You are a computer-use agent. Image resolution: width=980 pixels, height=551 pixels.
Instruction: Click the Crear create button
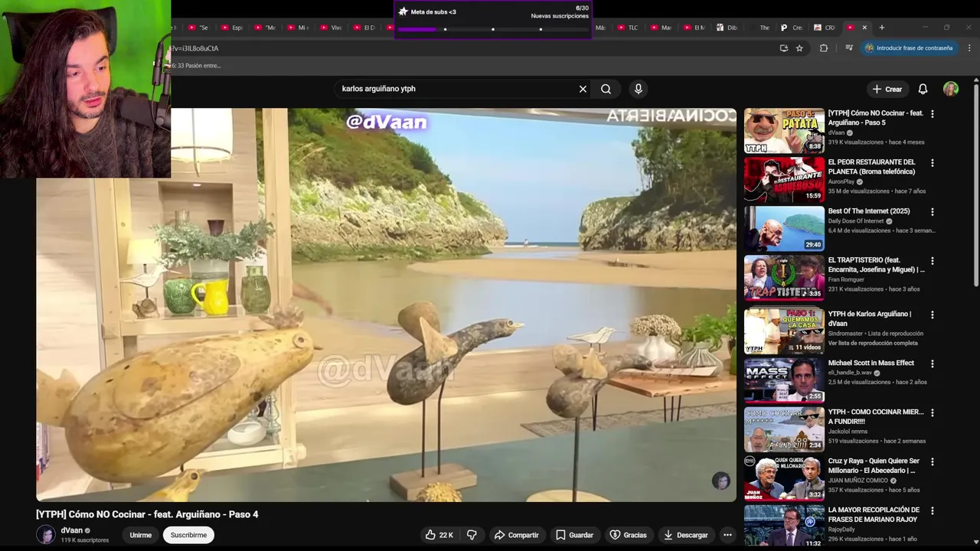(887, 89)
